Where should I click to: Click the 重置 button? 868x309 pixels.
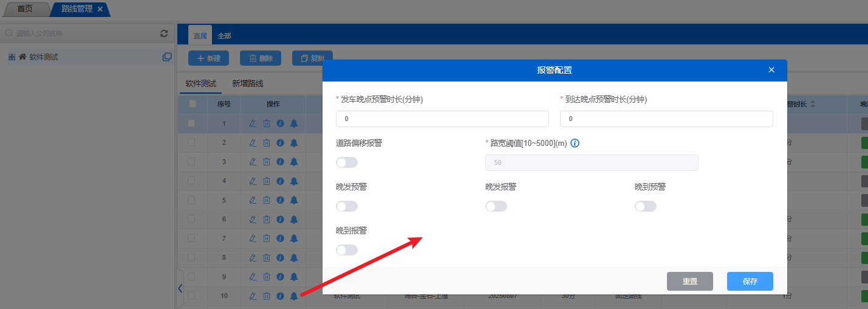tap(689, 282)
